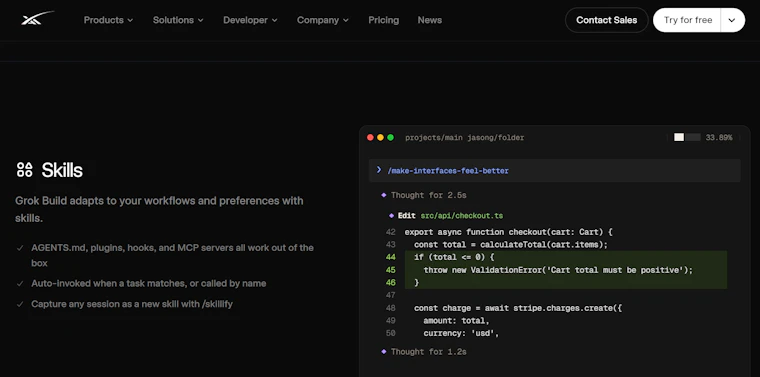The height and width of the screenshot is (377, 760).
Task: Click line number 44 in highlighted code
Action: [391, 257]
